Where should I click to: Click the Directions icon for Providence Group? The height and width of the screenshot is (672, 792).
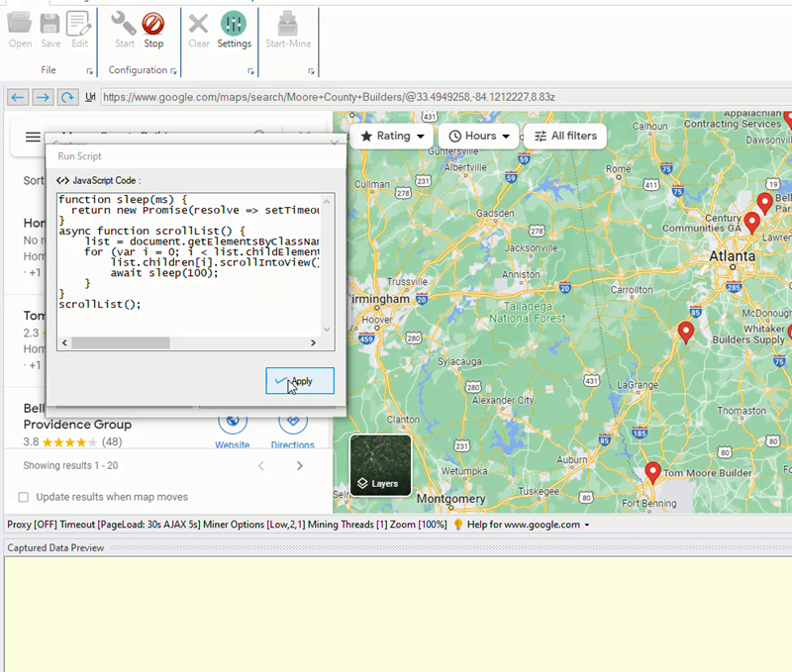[292, 425]
